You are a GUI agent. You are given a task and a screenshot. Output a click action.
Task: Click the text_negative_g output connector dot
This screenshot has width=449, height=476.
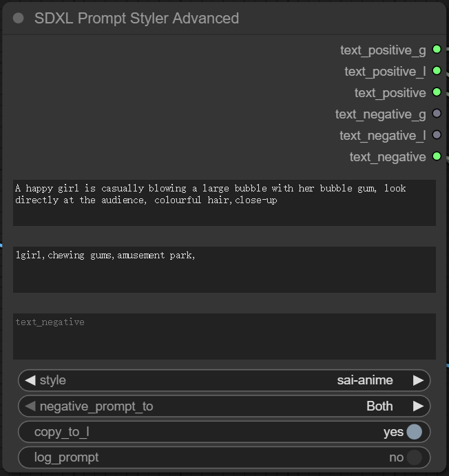click(x=437, y=114)
